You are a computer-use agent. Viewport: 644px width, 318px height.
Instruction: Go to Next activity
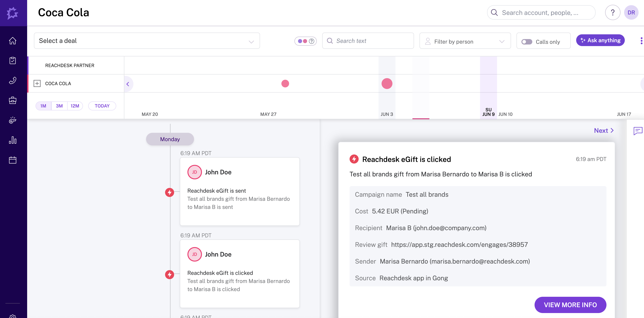tap(604, 131)
